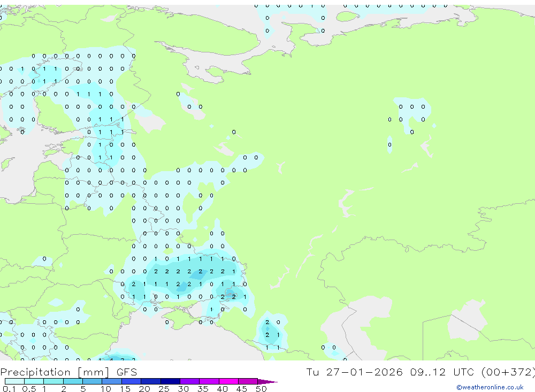
Task: Click the '20' legend scale label
Action: click(144, 389)
